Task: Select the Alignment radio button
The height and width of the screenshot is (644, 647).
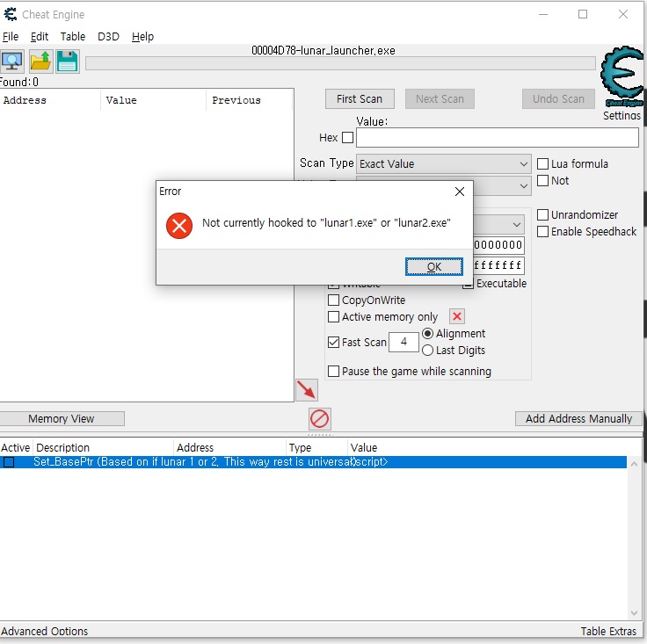Action: point(428,333)
